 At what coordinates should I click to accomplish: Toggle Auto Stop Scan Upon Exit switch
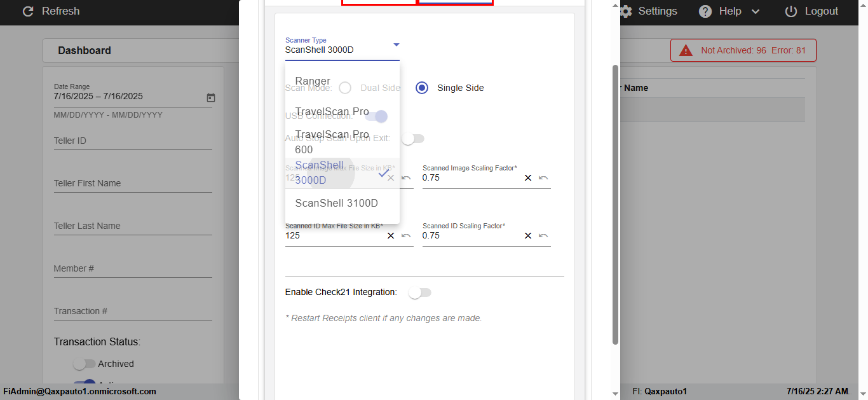tap(413, 139)
